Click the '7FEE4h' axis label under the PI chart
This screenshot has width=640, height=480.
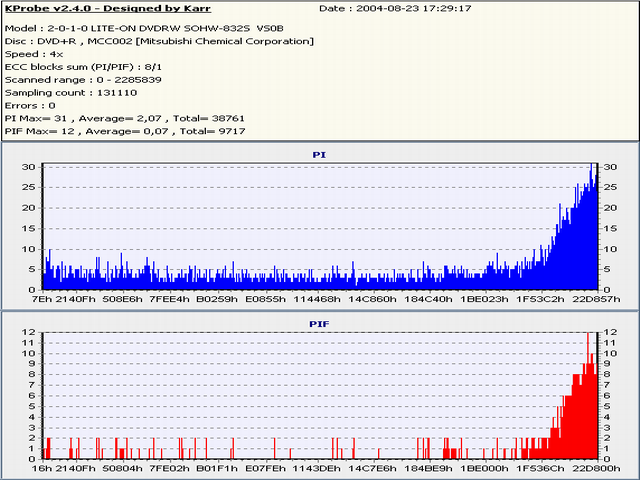[x=169, y=299]
